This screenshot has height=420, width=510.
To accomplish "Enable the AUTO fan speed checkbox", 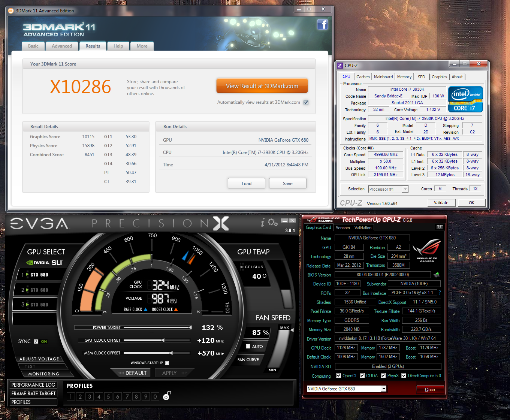I will (x=248, y=347).
